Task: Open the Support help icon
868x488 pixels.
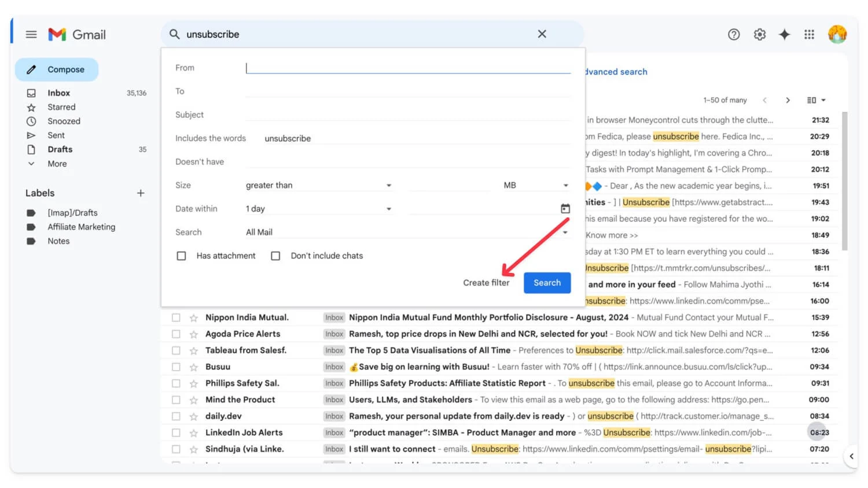Action: click(x=734, y=35)
